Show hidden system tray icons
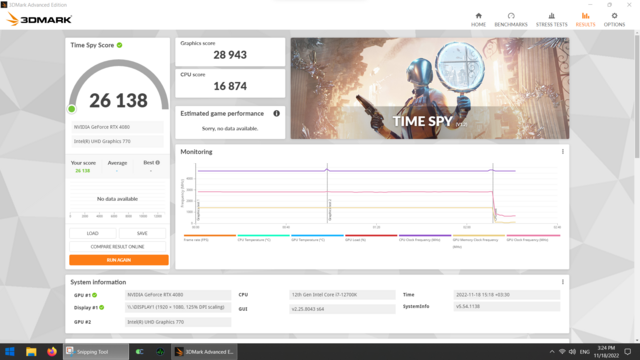The height and width of the screenshot is (360, 640). (552, 351)
